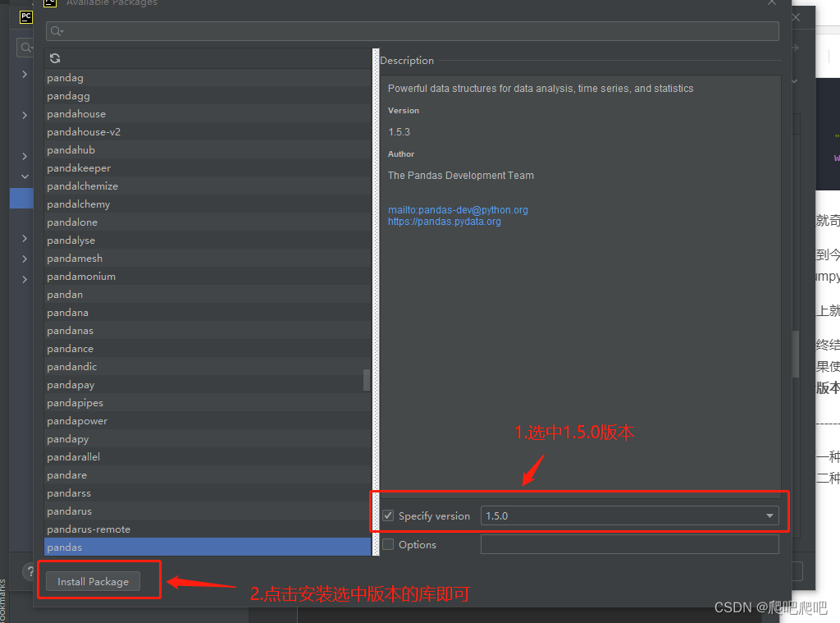Select the pandapipes package
This screenshot has width=840, height=623.
[208, 403]
